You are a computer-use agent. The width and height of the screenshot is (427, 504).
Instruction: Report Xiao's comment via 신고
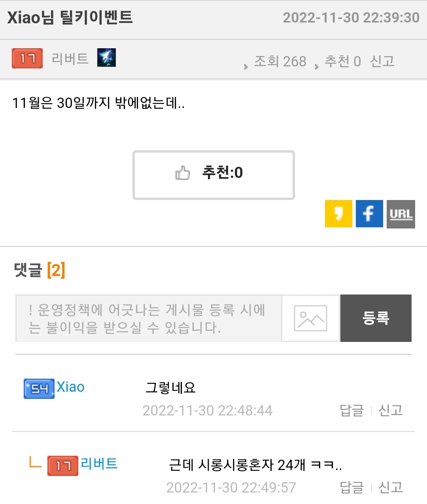pos(391,410)
